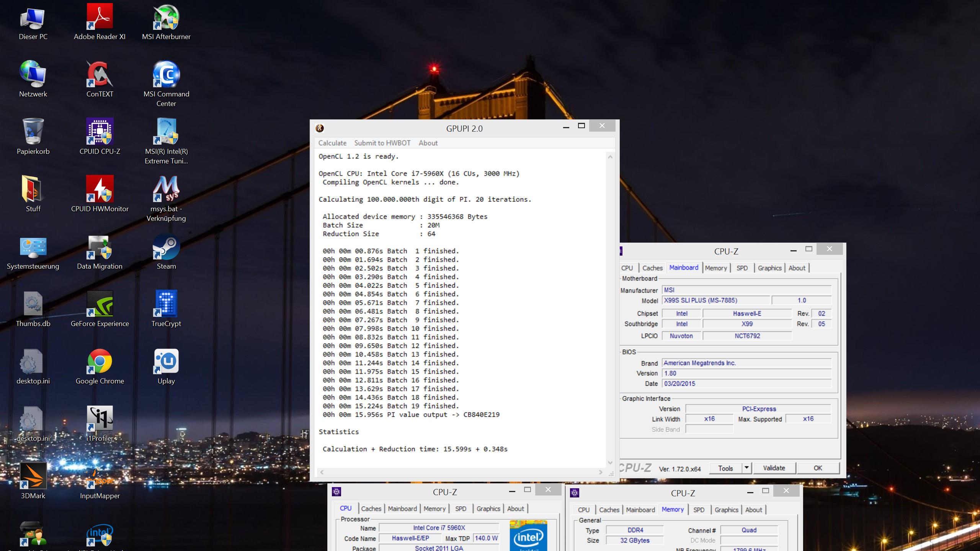Select the msys.bat Verknüpfung icon
Viewport: 980px width, 551px height.
click(166, 199)
